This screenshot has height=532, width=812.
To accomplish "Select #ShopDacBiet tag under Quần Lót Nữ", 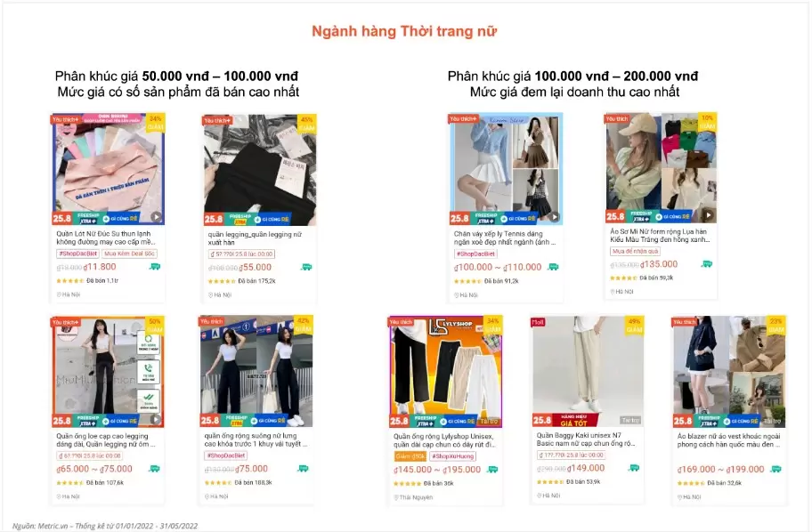I will (x=77, y=254).
